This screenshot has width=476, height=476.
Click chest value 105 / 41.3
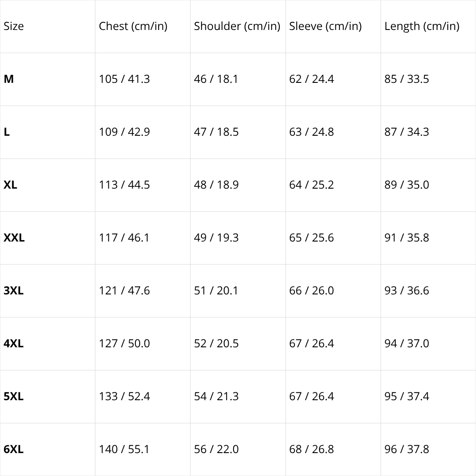124,79
